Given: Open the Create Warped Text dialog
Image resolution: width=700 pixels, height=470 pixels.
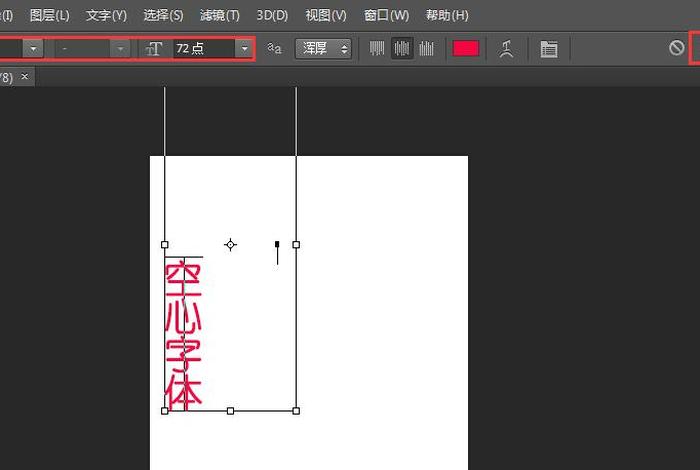Looking at the screenshot, I should pos(506,48).
